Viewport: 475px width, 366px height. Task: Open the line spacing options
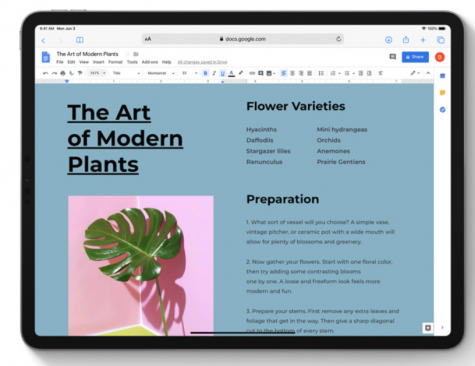coord(321,73)
